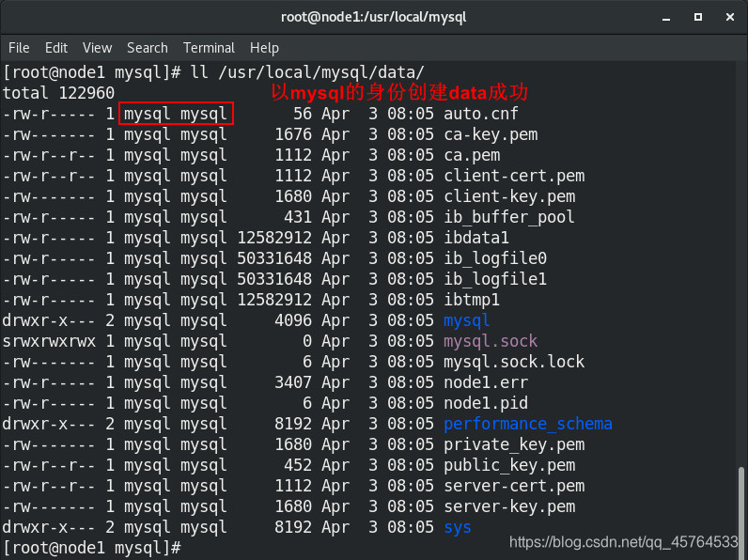Click the 4096 size of mysql directory

(293, 320)
